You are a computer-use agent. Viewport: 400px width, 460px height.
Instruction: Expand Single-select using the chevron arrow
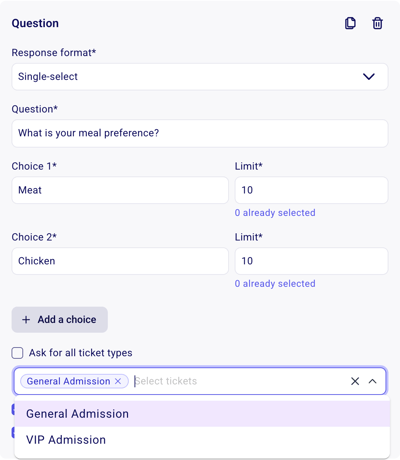369,77
